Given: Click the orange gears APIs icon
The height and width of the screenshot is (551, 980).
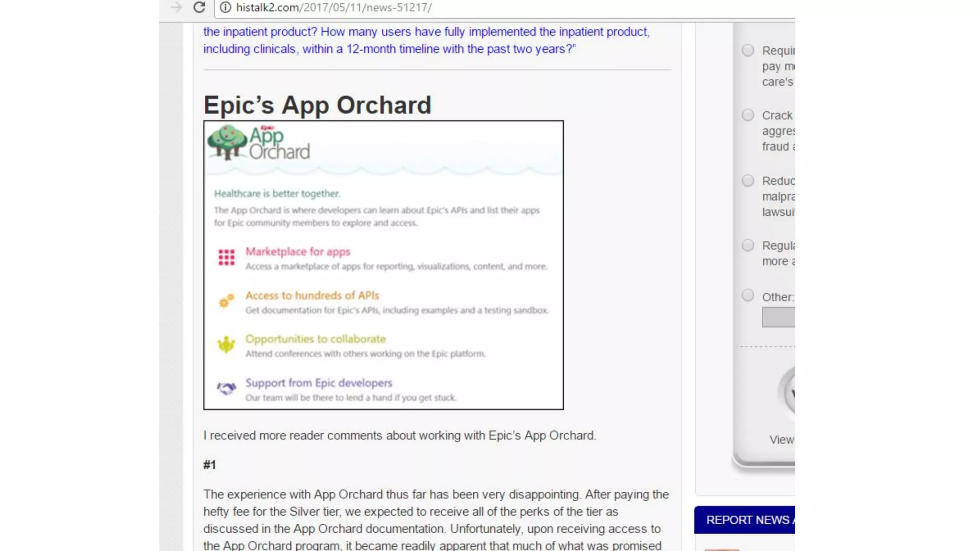Looking at the screenshot, I should coord(226,301).
